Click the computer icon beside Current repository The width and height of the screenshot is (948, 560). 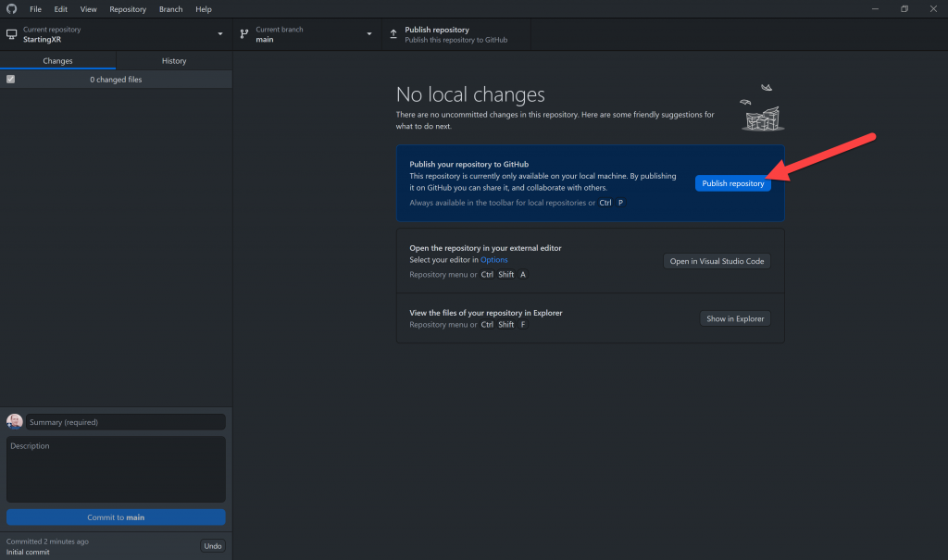(11, 34)
